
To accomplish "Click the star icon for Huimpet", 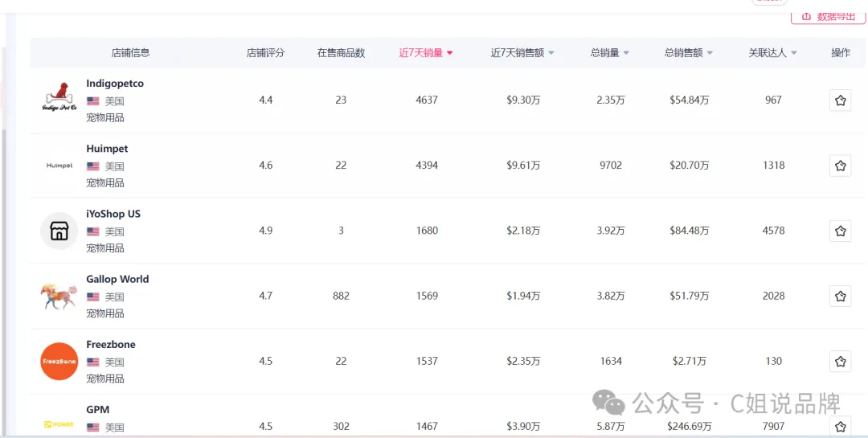I will (x=841, y=166).
